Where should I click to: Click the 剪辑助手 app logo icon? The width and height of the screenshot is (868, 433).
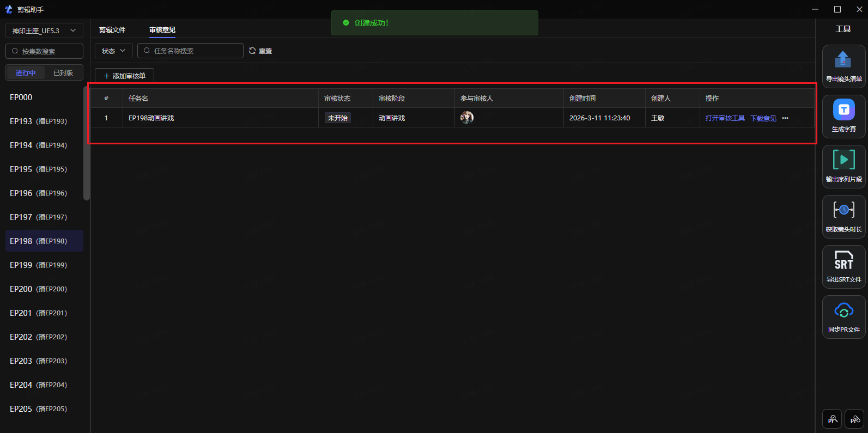(x=9, y=9)
